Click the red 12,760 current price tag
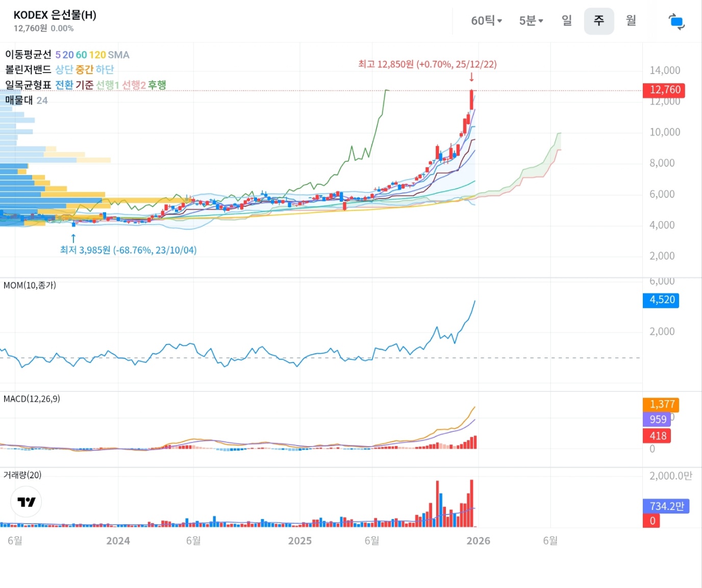 pos(664,90)
